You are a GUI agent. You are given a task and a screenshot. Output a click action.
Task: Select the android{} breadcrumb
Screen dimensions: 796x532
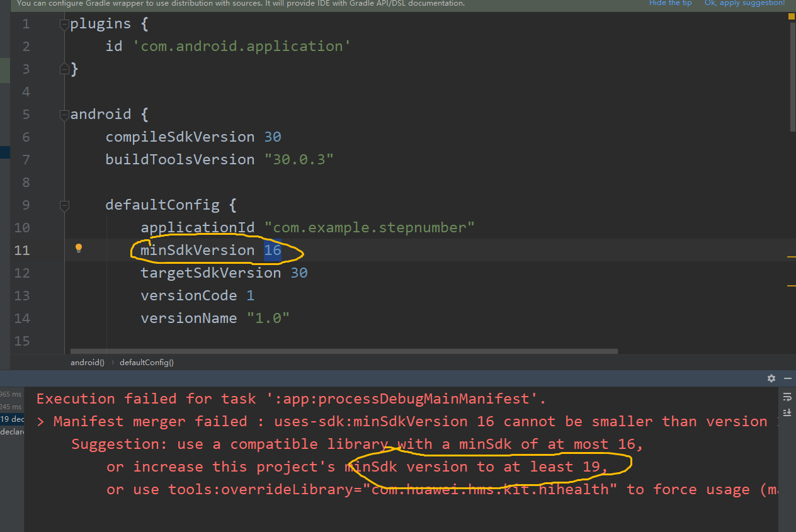tap(88, 363)
